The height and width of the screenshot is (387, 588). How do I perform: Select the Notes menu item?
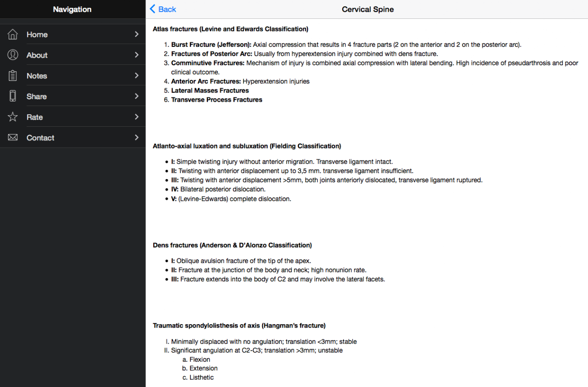[x=73, y=75]
